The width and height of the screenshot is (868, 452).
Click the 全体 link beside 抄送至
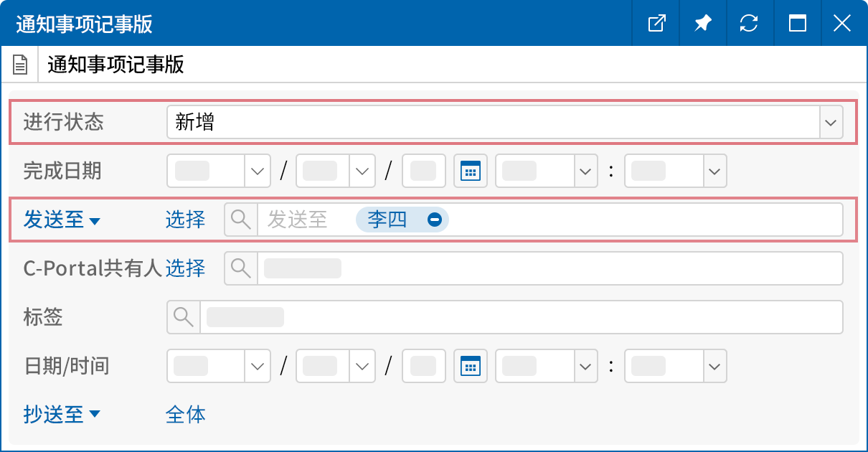pos(185,415)
